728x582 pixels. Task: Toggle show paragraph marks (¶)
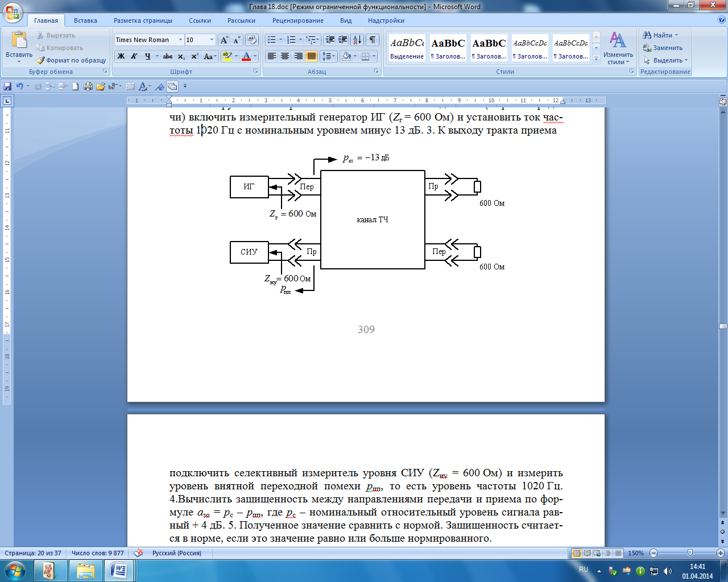click(x=372, y=40)
